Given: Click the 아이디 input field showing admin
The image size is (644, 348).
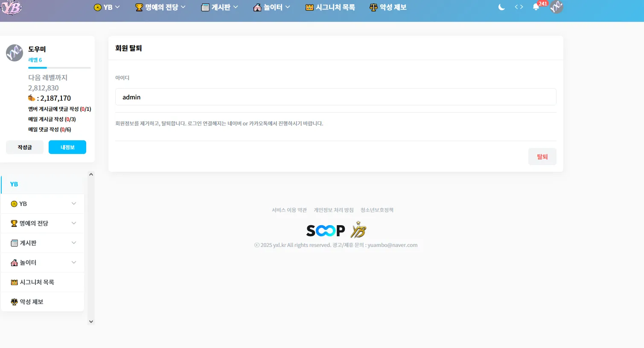Looking at the screenshot, I should coord(335,97).
